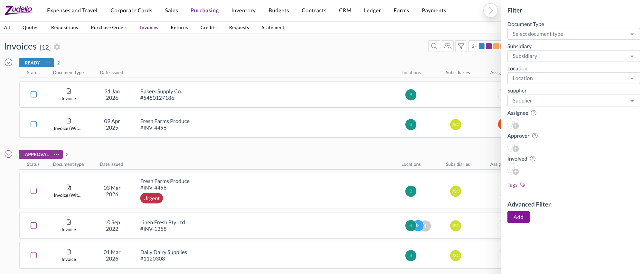The width and height of the screenshot is (644, 274).
Task: Click document icon for #INV-4496
Action: tap(69, 121)
